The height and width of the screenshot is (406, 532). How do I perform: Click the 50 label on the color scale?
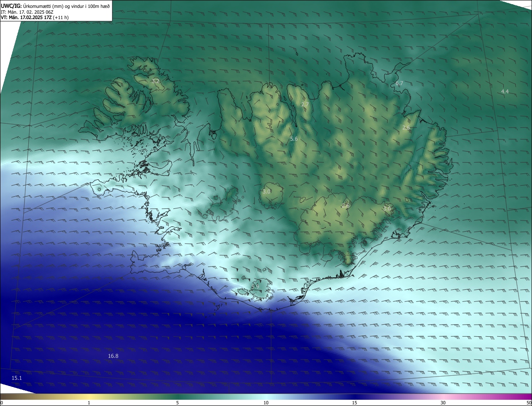[x=529, y=403]
